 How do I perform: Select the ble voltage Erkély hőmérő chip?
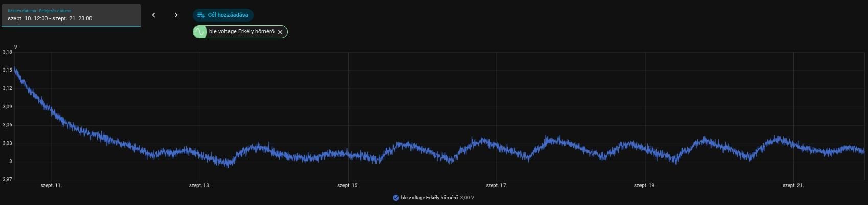tap(240, 32)
